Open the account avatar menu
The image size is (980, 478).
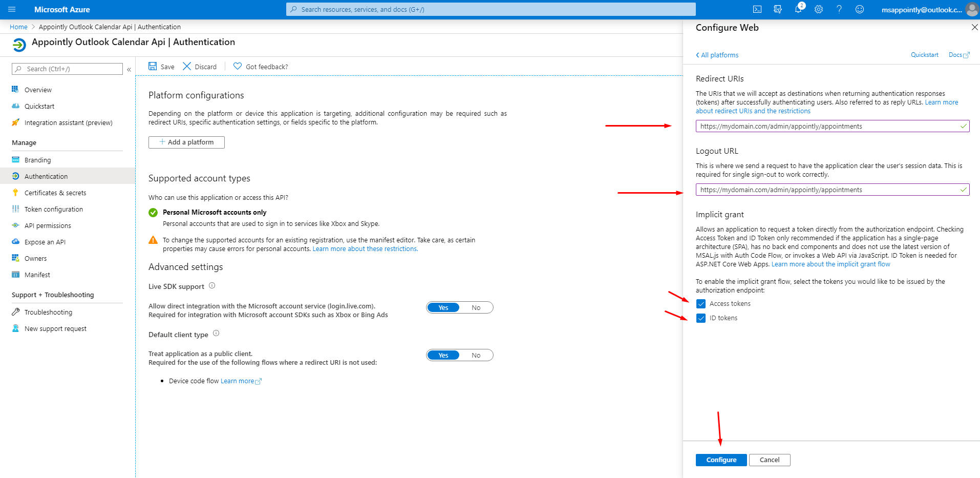pos(972,9)
